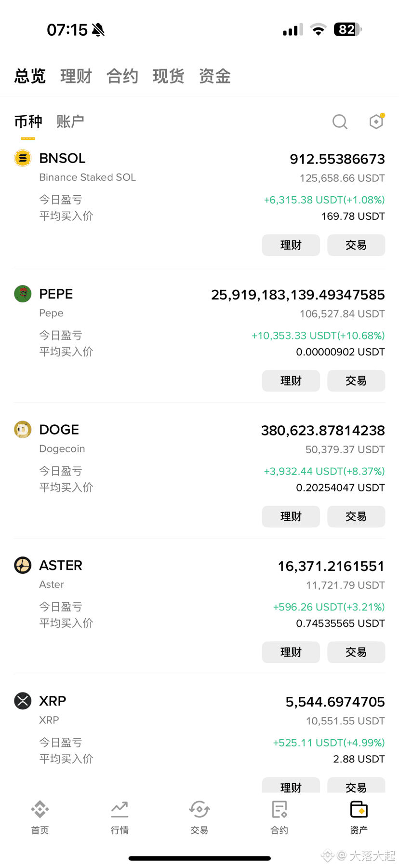Switch to the 现货 top tab

[169, 76]
